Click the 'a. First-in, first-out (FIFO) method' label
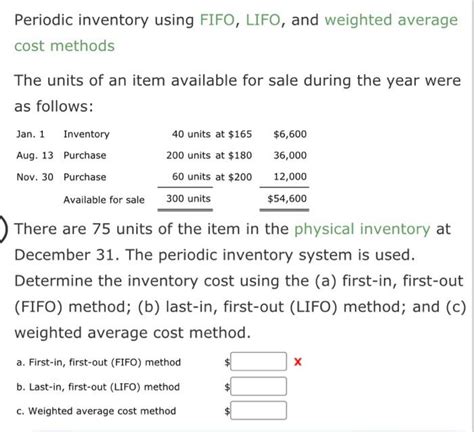The height and width of the screenshot is (432, 474). [x=98, y=362]
